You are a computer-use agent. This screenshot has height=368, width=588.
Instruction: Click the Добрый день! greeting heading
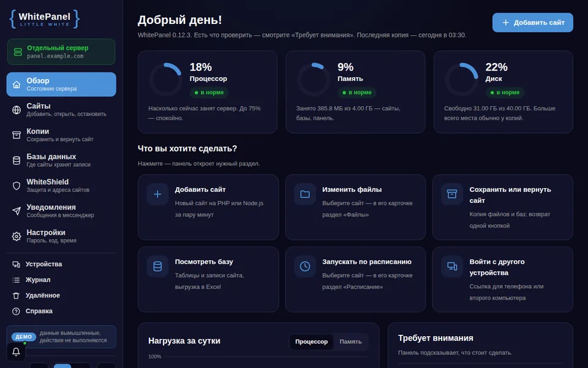[179, 20]
